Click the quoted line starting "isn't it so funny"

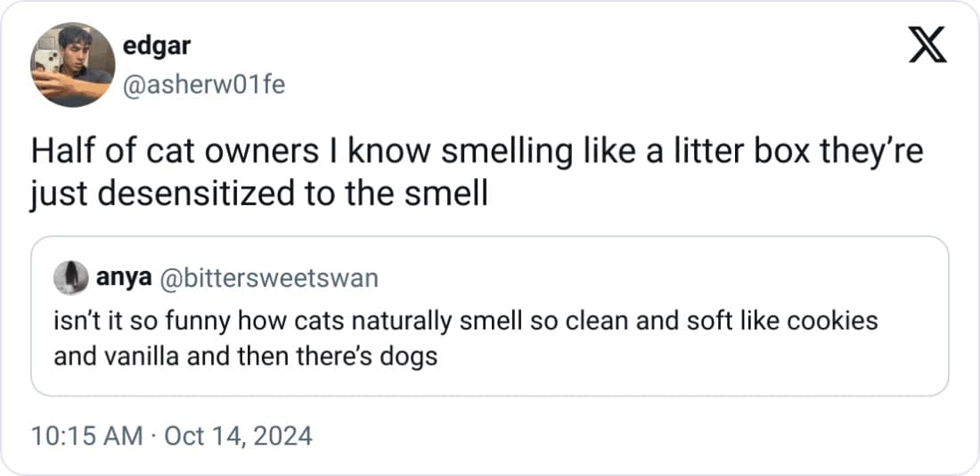(466, 320)
